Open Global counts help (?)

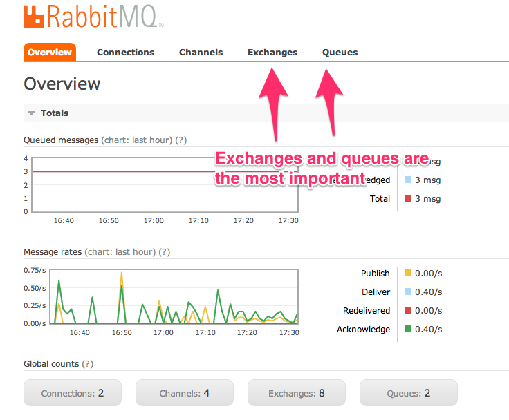pyautogui.click(x=87, y=364)
